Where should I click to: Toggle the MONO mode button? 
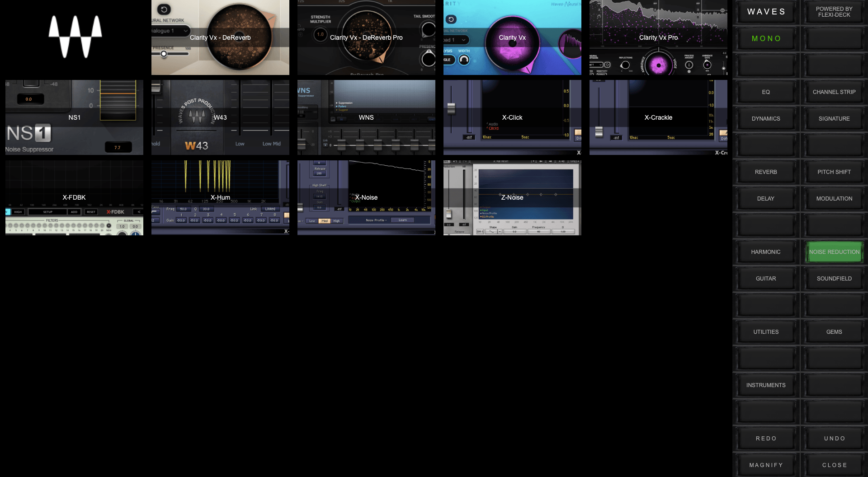[766, 39]
